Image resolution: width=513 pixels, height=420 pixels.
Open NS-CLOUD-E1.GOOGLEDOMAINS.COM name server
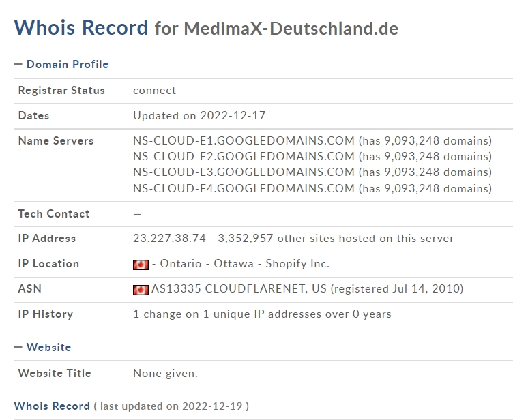(244, 140)
